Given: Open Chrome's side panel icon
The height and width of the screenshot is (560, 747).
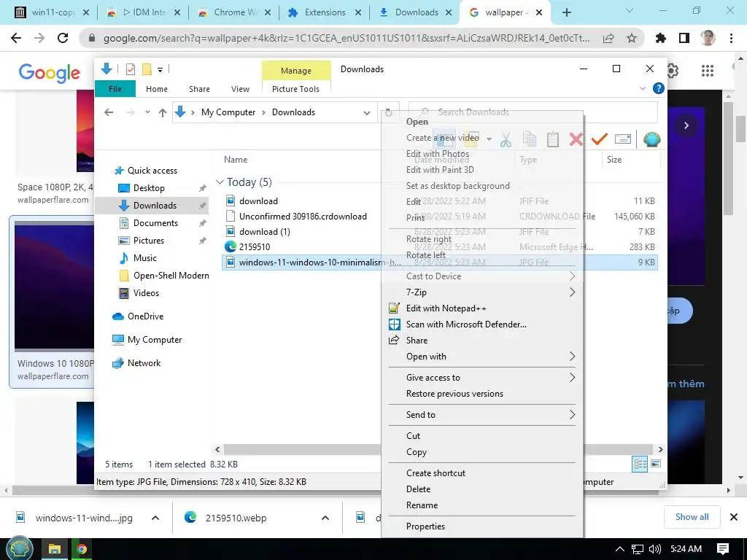Looking at the screenshot, I should pyautogui.click(x=684, y=38).
